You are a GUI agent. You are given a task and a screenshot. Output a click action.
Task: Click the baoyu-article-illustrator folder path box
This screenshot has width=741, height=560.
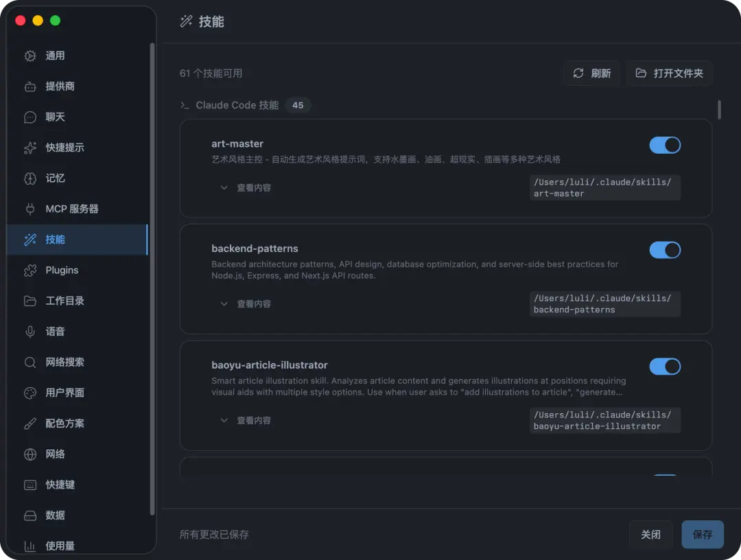[x=605, y=421]
